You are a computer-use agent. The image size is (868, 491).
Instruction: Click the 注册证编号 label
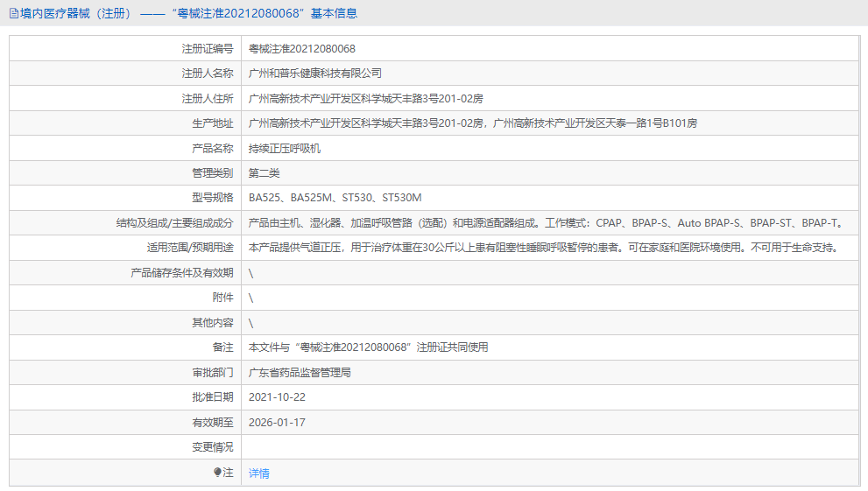pos(208,49)
